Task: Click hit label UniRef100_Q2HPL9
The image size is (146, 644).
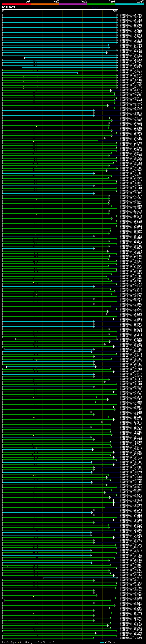Action: click(x=131, y=273)
